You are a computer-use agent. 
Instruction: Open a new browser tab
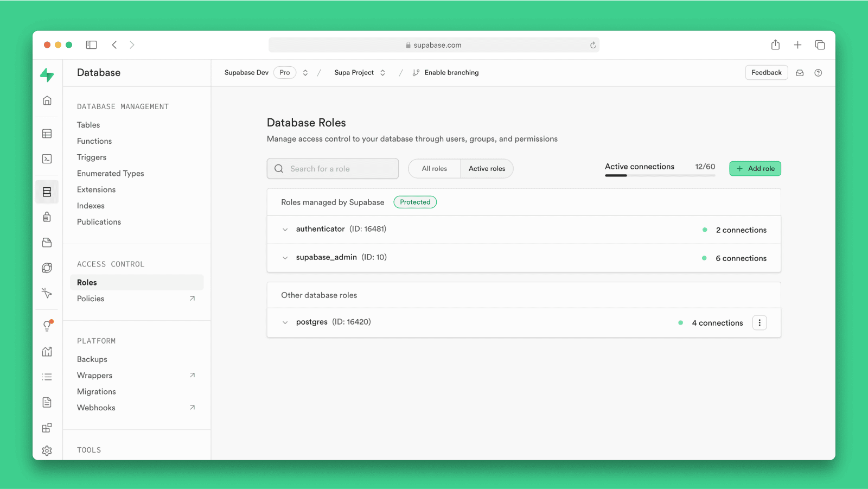[797, 45]
